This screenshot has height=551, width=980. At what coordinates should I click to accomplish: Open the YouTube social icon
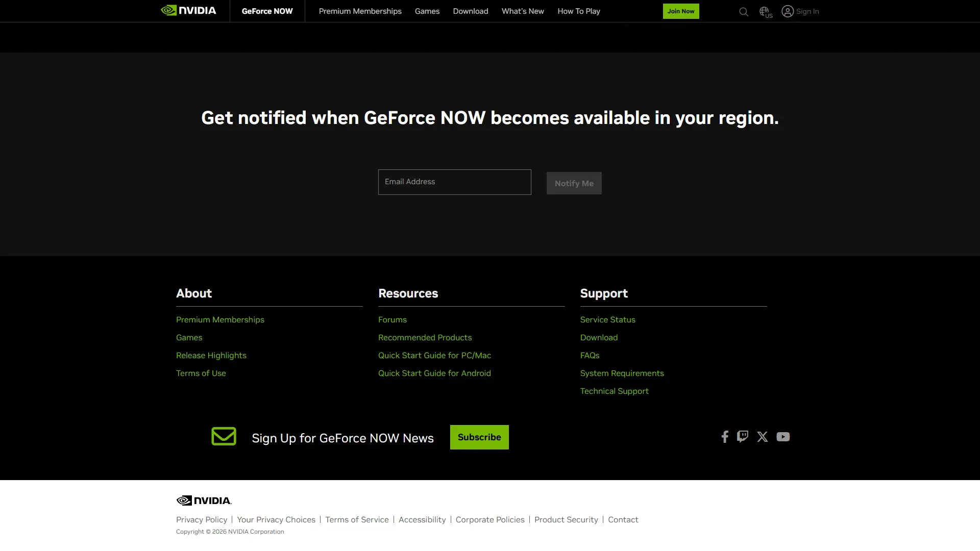[782, 437]
